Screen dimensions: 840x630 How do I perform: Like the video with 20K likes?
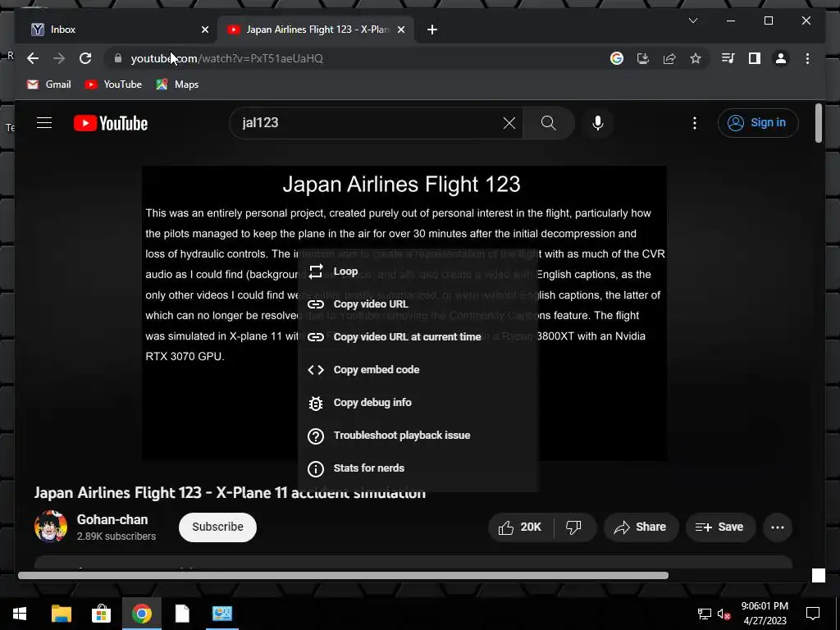click(x=520, y=527)
